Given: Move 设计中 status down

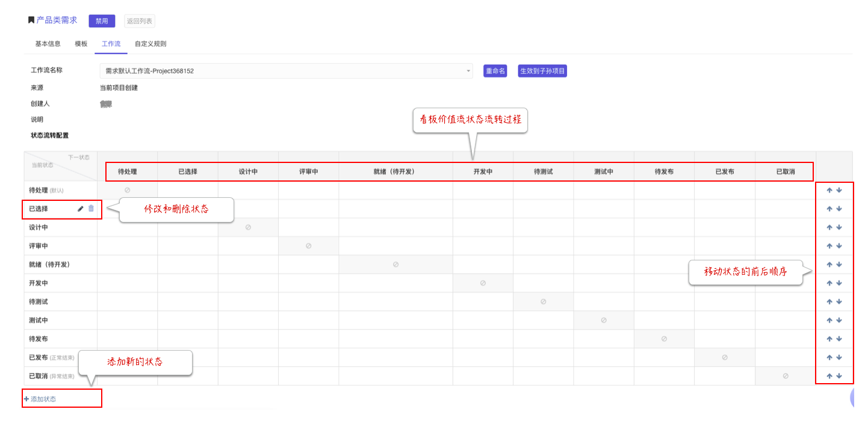Looking at the screenshot, I should click(x=839, y=227).
